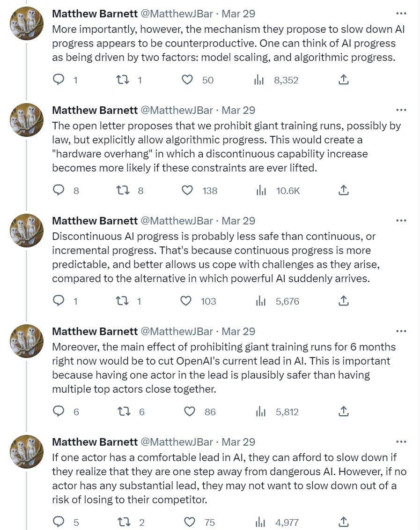The height and width of the screenshot is (530, 420).
Task: Open the Mar 29 timestamp on third tweet
Action: [238, 221]
